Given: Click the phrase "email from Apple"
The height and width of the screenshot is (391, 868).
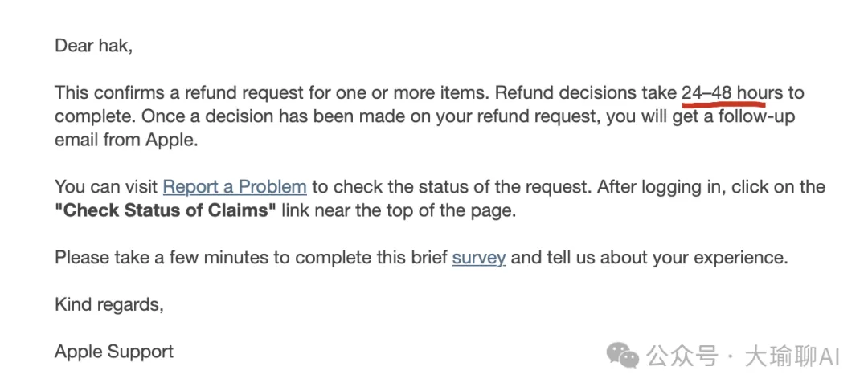Looking at the screenshot, I should click(x=126, y=140).
